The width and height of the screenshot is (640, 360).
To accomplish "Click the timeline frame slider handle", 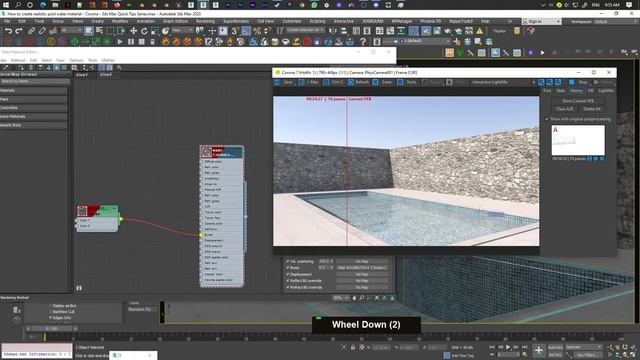I will 52,328.
